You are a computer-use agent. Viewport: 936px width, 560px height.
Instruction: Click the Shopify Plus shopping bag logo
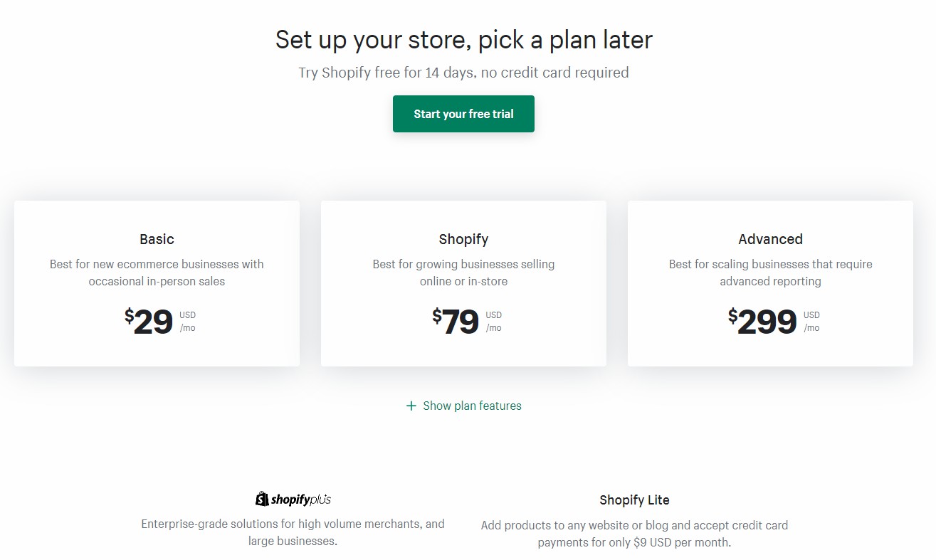(x=261, y=498)
